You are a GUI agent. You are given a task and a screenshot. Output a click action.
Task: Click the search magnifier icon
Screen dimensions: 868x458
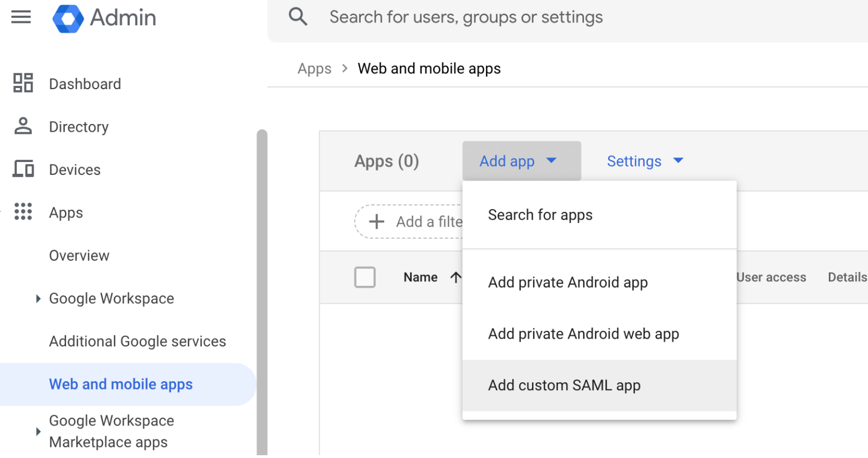[298, 16]
